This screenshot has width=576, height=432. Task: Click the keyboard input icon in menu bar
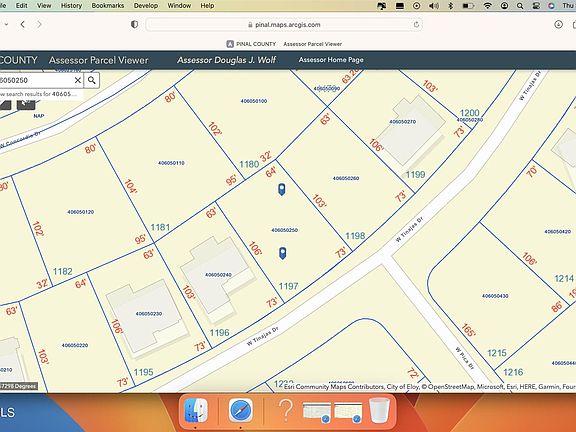400,6
